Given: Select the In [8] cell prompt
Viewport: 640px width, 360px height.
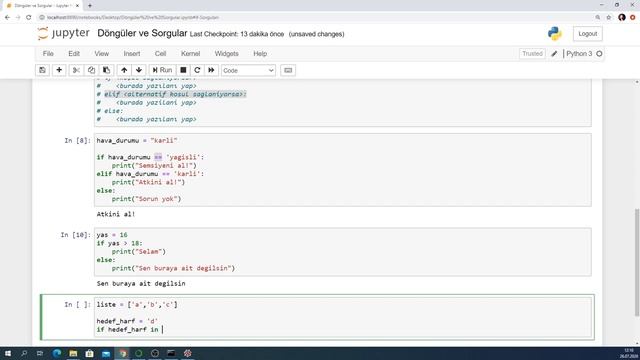Looking at the screenshot, I should 77,140.
